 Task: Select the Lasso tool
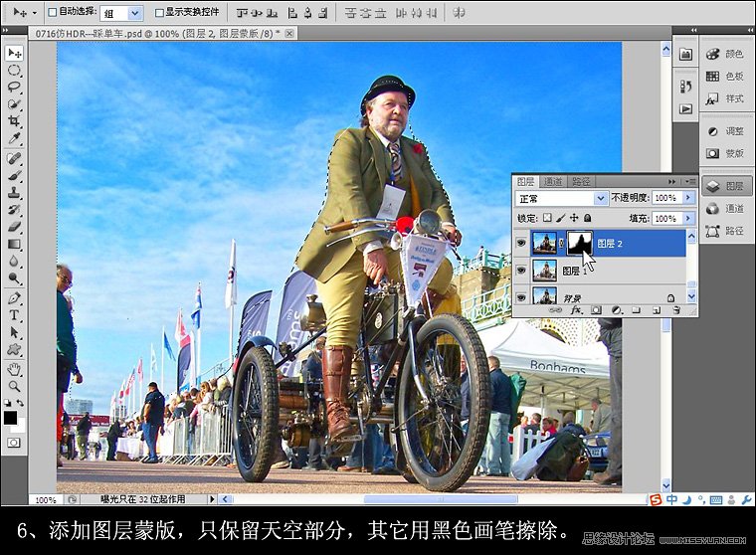[x=14, y=88]
